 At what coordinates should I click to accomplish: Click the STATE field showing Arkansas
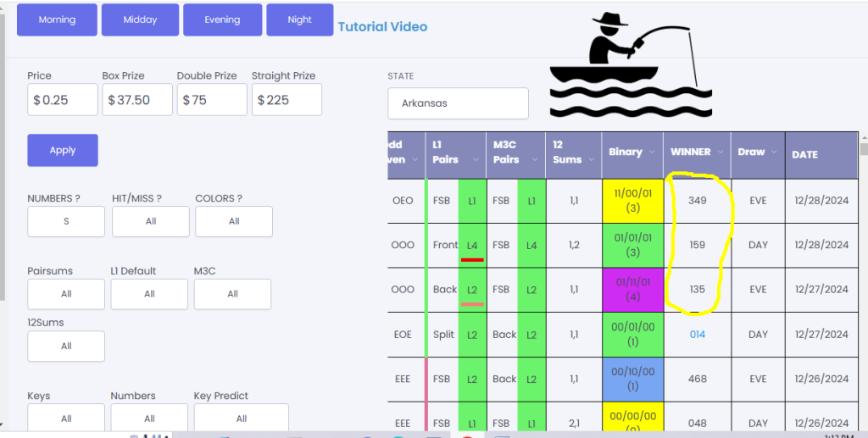point(458,103)
